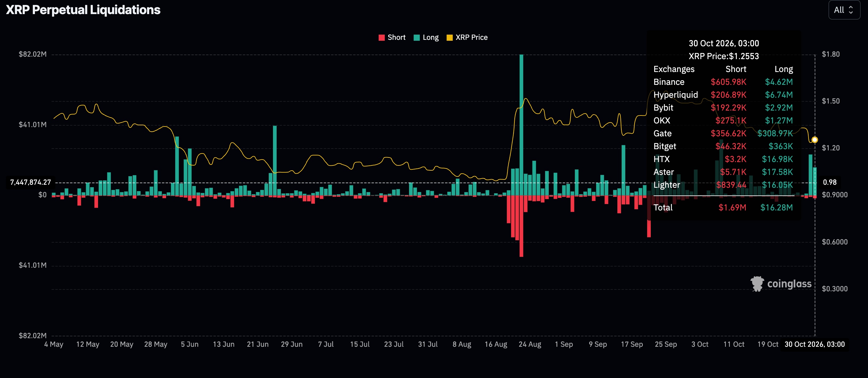Click the 21 Jun x-axis label

(257, 344)
